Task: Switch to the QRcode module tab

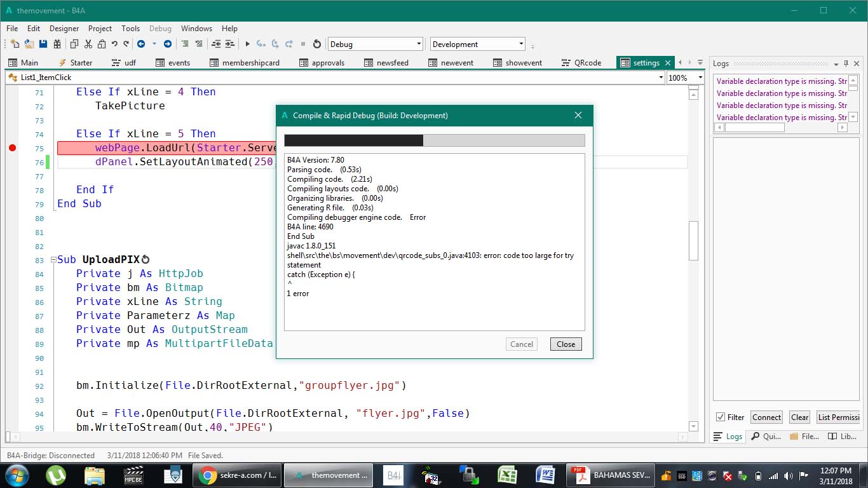Action: click(581, 63)
